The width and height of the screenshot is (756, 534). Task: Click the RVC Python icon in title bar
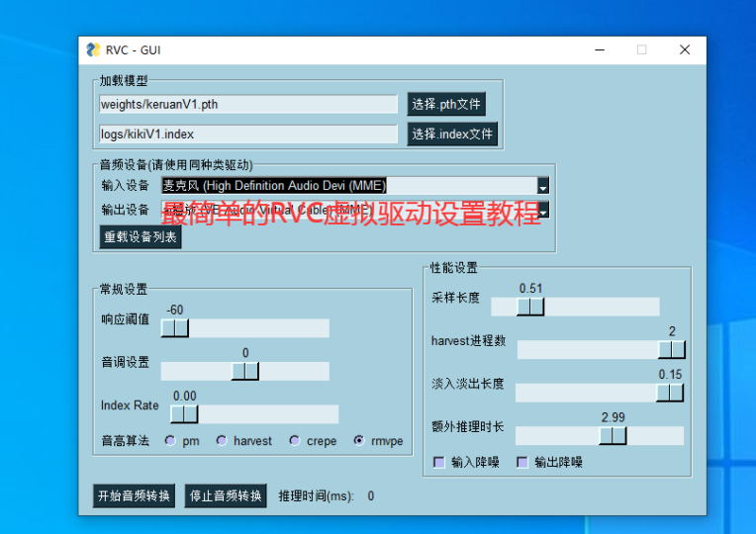[x=93, y=49]
